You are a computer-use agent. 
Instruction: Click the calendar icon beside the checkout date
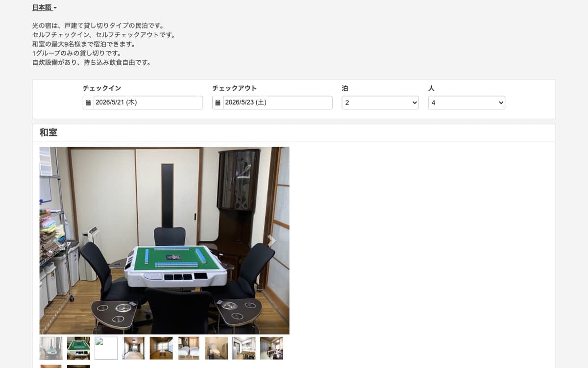point(218,103)
